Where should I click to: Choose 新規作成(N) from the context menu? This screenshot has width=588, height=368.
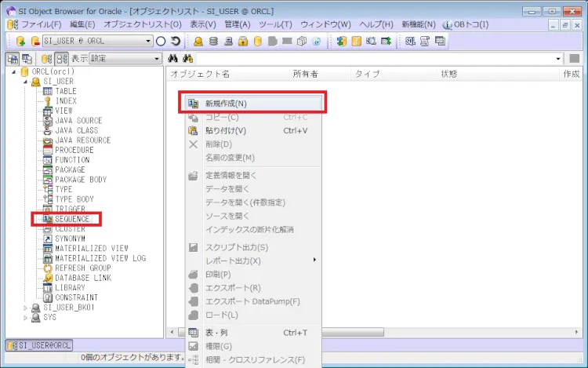[x=253, y=104]
